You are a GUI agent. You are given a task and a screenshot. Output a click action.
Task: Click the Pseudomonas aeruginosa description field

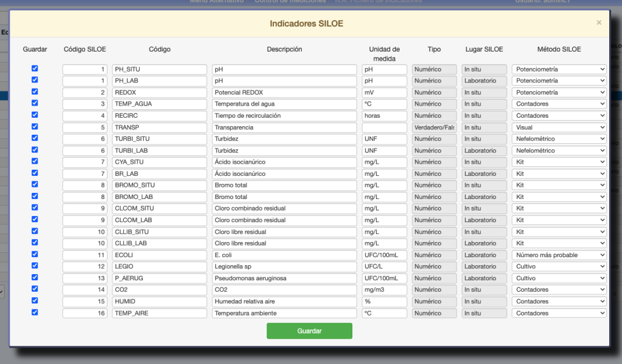pyautogui.click(x=284, y=278)
